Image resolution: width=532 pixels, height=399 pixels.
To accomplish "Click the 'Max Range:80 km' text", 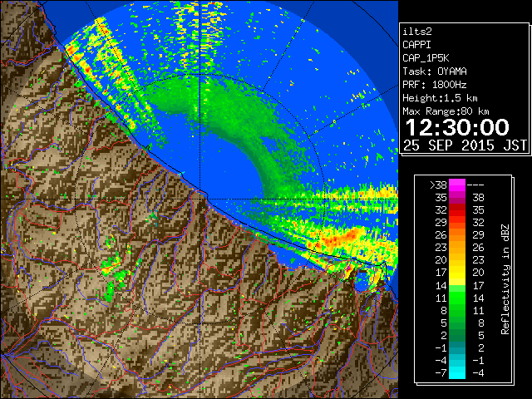I will [x=446, y=111].
